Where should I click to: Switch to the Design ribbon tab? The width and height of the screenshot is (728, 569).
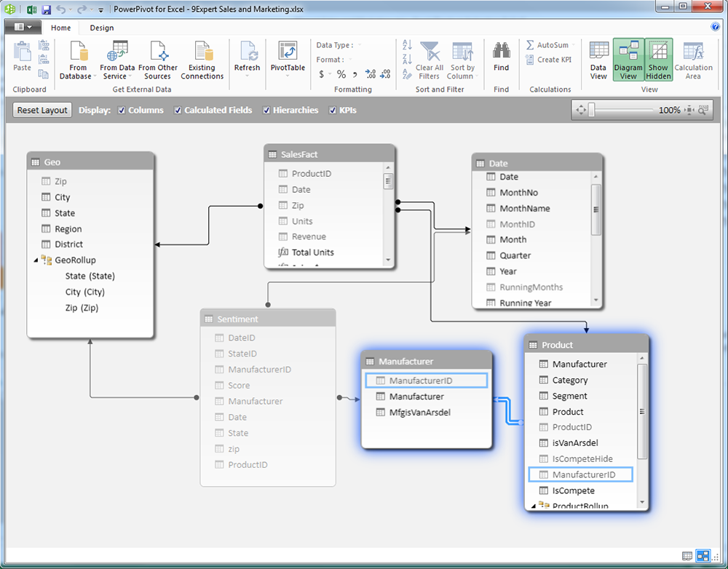point(100,28)
